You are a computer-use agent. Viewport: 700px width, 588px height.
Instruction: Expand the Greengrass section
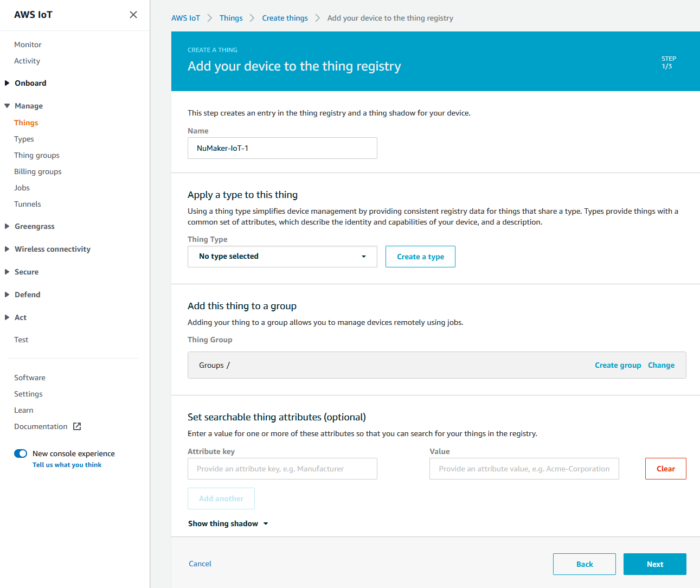(x=35, y=226)
